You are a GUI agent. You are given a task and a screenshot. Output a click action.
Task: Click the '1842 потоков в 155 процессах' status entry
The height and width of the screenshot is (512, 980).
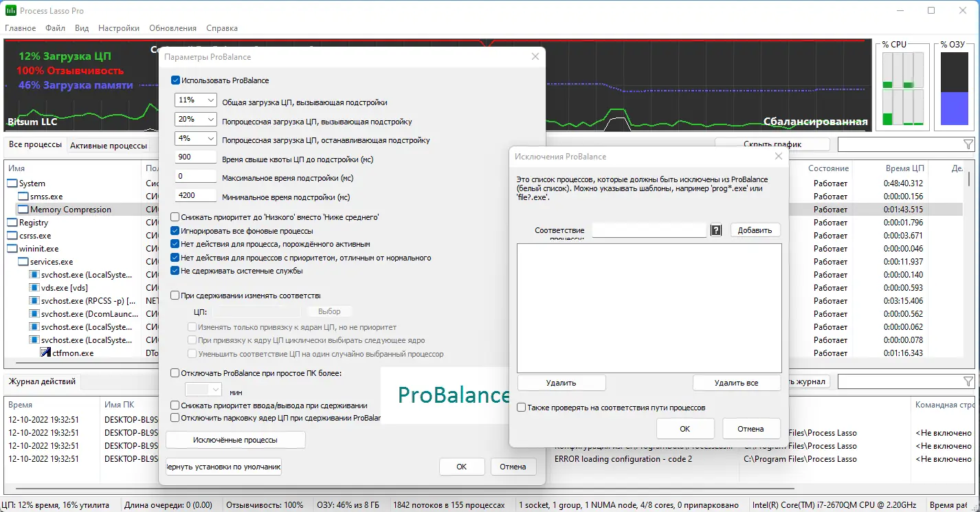[x=449, y=505]
